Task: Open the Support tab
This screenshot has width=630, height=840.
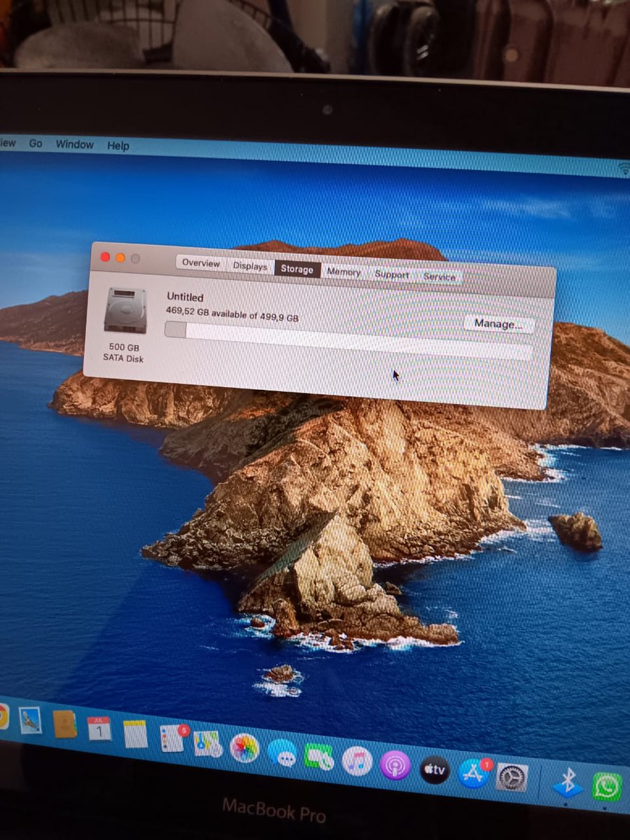Action: point(391,274)
